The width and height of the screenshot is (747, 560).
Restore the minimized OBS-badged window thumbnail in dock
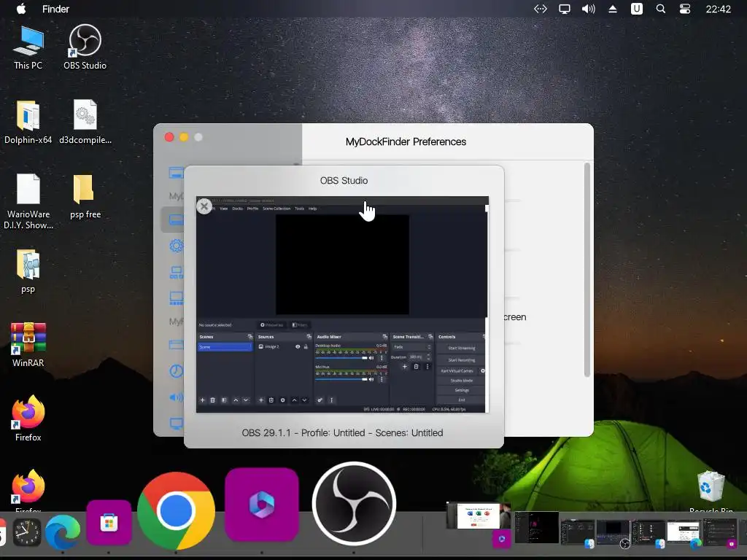click(613, 533)
